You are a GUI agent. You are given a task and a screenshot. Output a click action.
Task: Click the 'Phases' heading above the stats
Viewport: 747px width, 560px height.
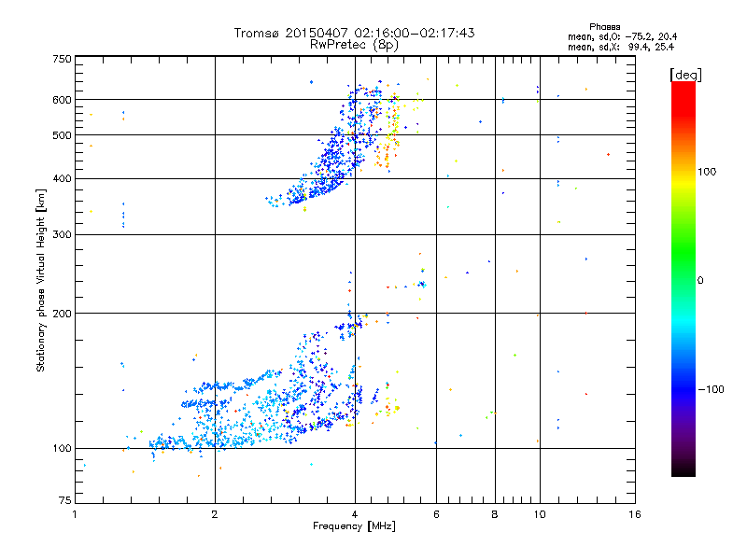point(604,27)
